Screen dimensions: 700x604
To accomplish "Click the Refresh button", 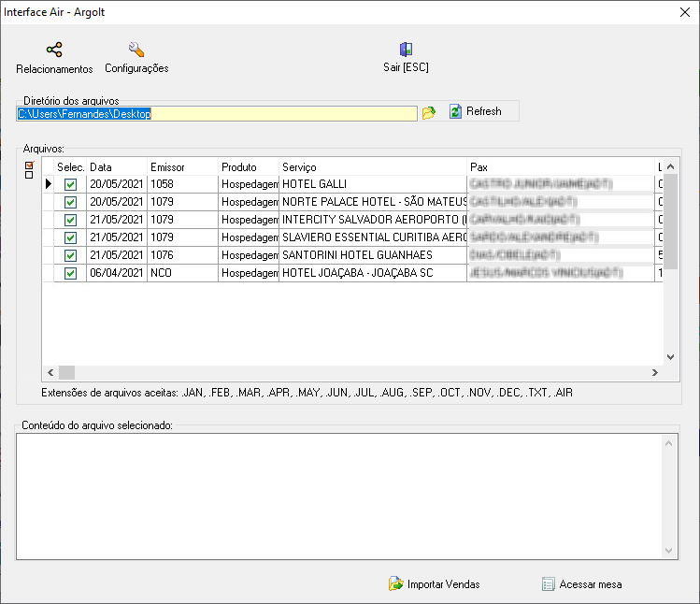I will pos(476,111).
